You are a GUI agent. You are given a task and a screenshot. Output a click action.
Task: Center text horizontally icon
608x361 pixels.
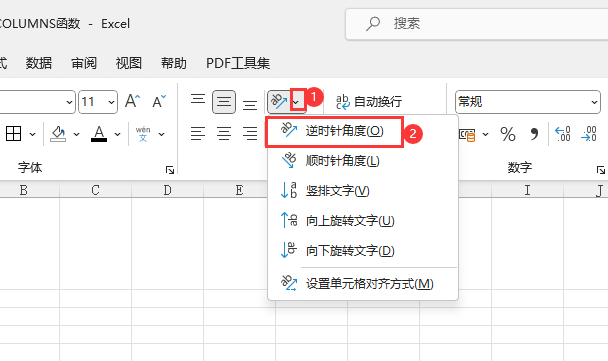click(224, 134)
